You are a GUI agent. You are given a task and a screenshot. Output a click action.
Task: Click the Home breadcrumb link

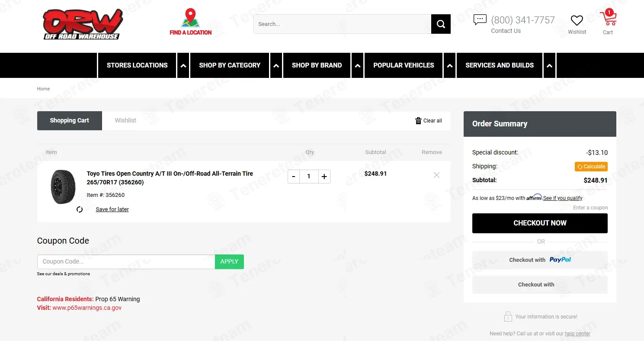click(x=43, y=89)
